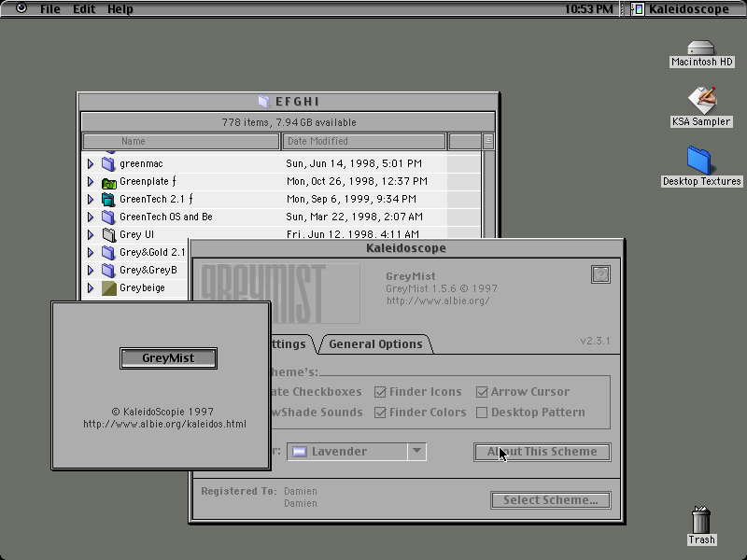Open the Edit menu

click(84, 9)
